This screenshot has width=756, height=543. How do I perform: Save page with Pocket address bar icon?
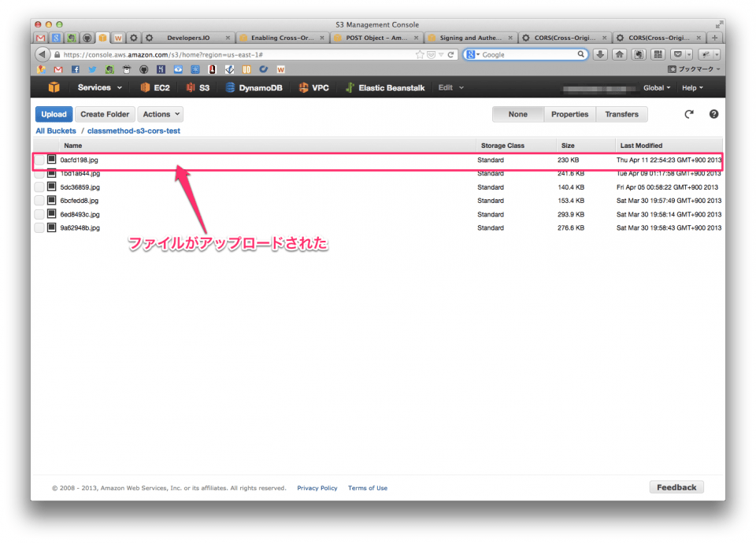pyautogui.click(x=431, y=54)
